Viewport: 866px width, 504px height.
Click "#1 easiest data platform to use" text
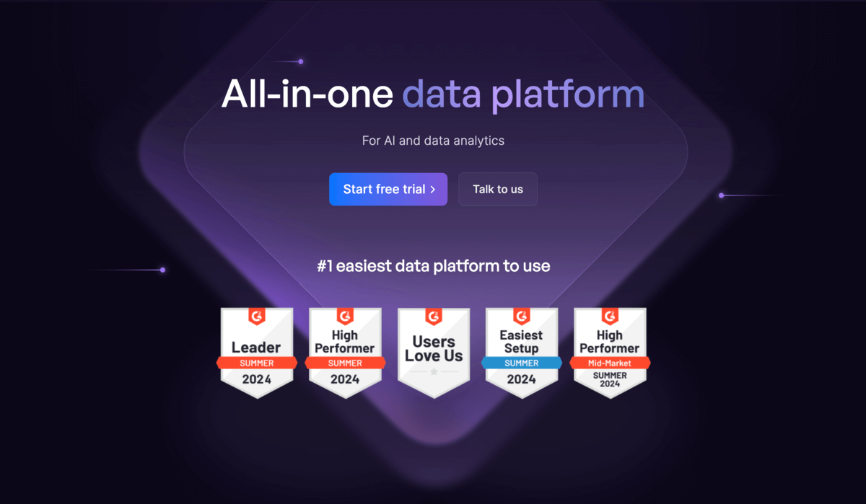pos(433,266)
